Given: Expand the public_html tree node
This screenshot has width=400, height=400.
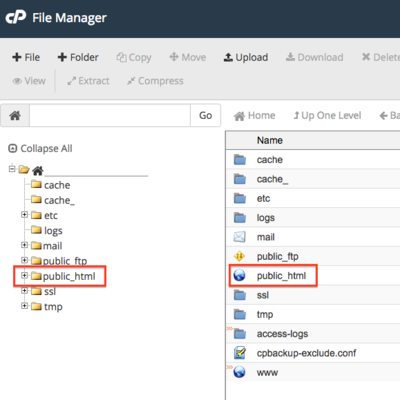Looking at the screenshot, I should tap(24, 275).
